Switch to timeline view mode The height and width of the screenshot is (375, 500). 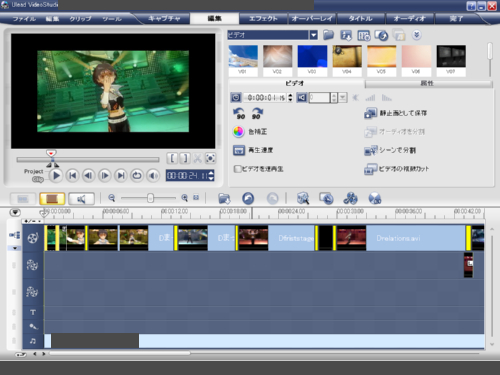tap(52, 199)
